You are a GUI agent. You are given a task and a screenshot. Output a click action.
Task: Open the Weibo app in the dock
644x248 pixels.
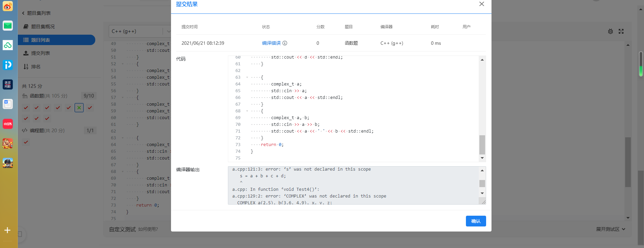[x=8, y=6]
